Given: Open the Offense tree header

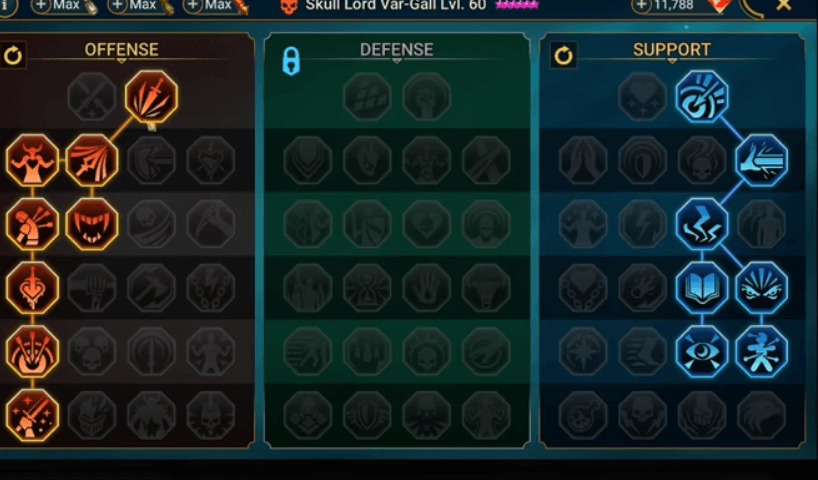Looking at the screenshot, I should pos(122,50).
